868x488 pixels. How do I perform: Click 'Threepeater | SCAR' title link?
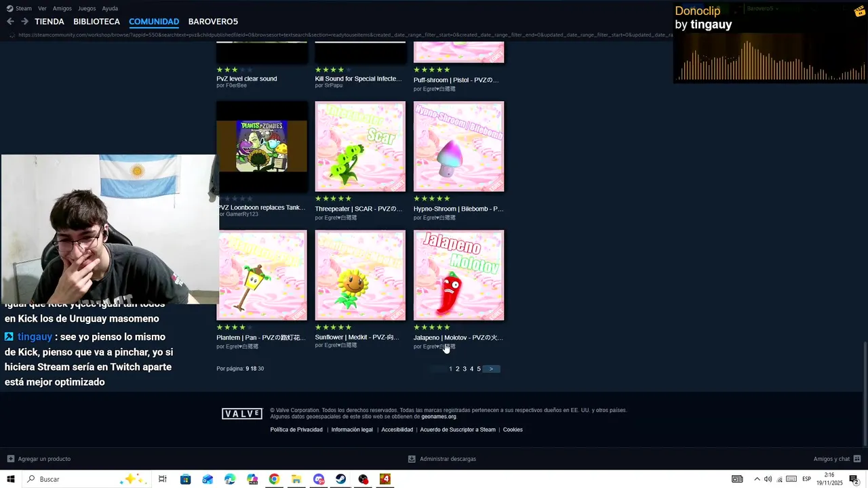[358, 209]
